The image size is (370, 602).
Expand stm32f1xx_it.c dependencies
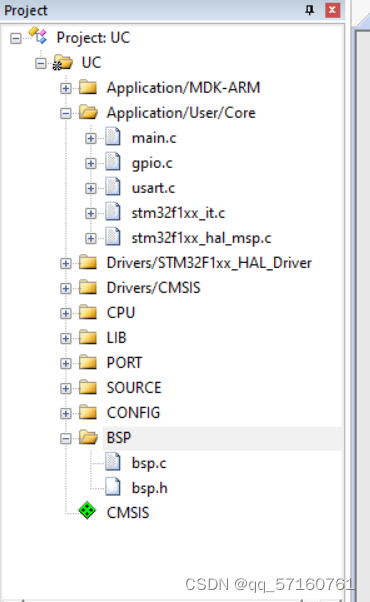[x=91, y=213]
